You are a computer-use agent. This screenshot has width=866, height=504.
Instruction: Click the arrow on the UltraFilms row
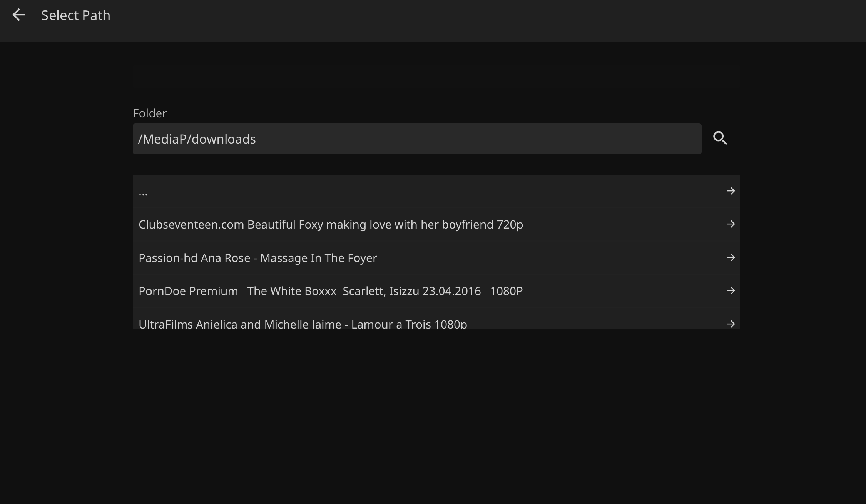(x=731, y=324)
